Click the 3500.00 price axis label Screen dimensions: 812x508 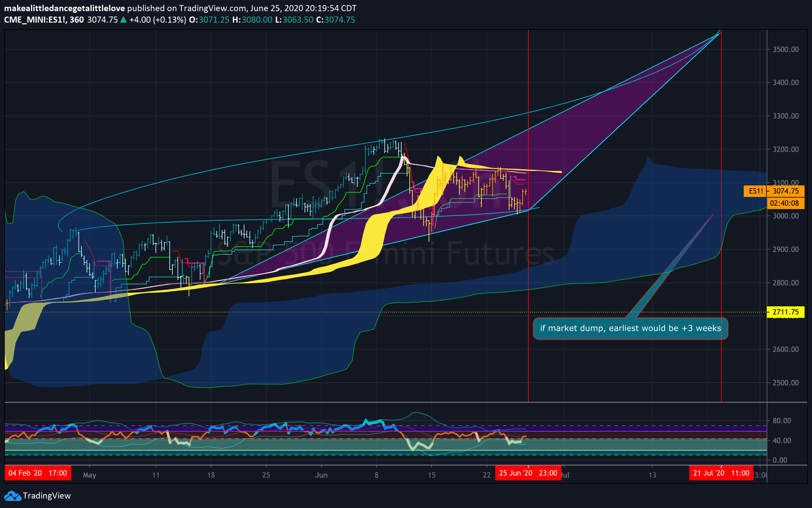point(786,49)
